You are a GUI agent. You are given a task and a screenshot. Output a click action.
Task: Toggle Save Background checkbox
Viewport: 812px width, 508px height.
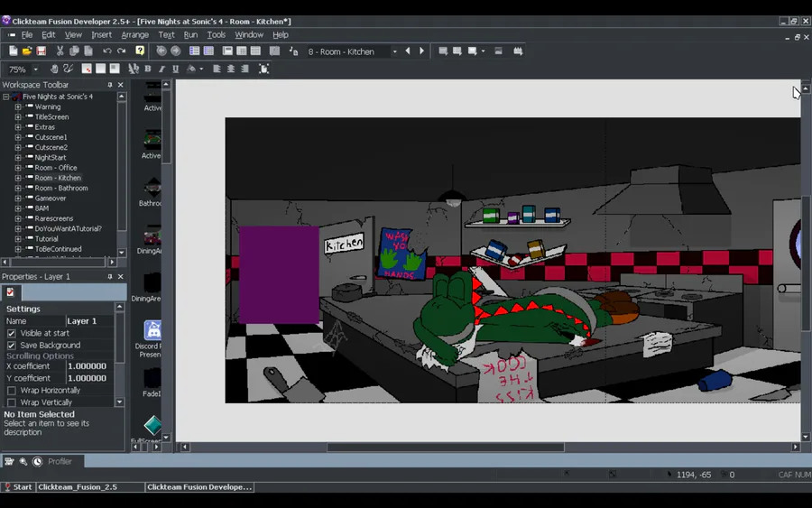(12, 346)
